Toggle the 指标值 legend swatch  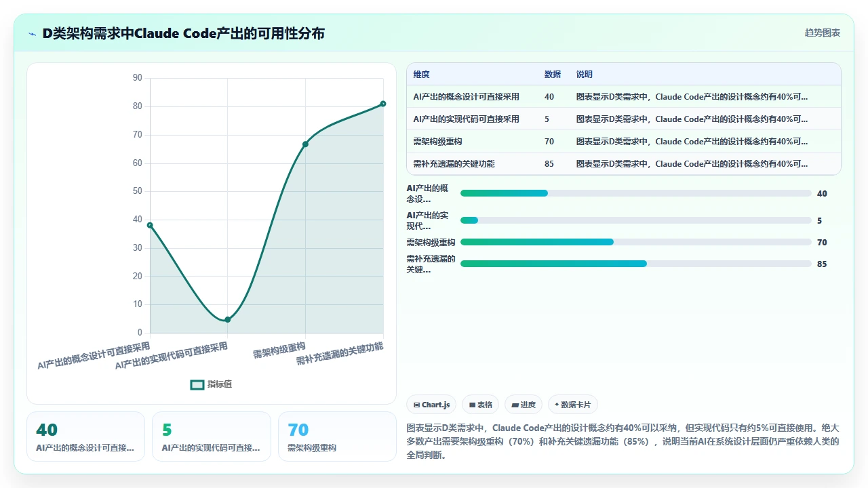click(197, 384)
